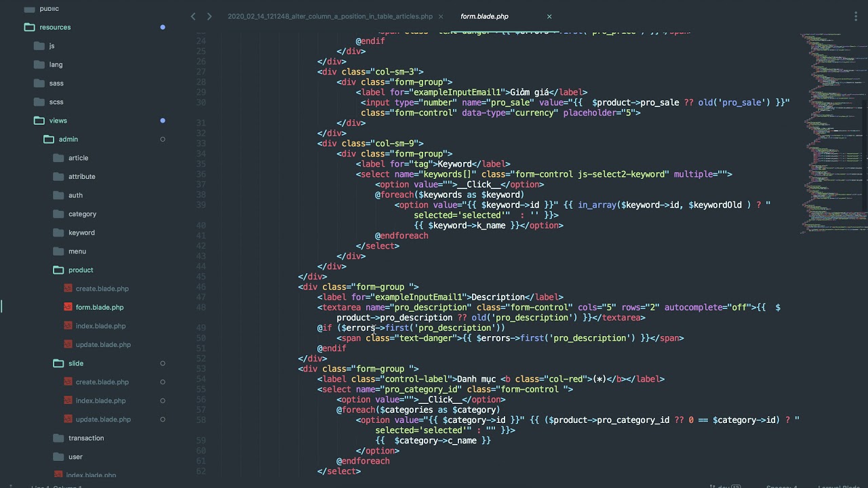
Task: Click 'Danh mục' label text
Action: (x=476, y=379)
